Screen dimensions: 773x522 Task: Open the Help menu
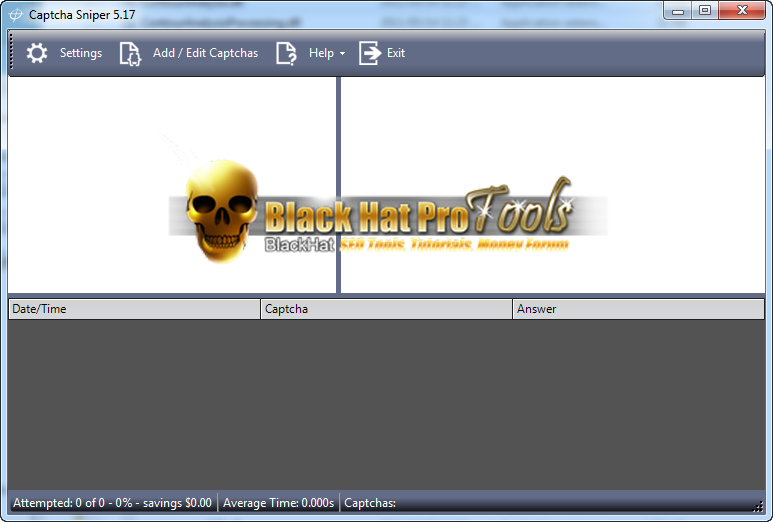click(321, 53)
